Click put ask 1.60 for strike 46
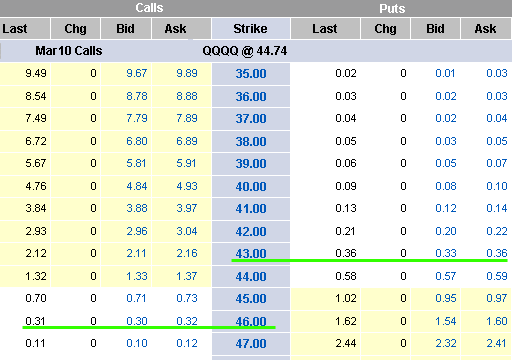 497,321
